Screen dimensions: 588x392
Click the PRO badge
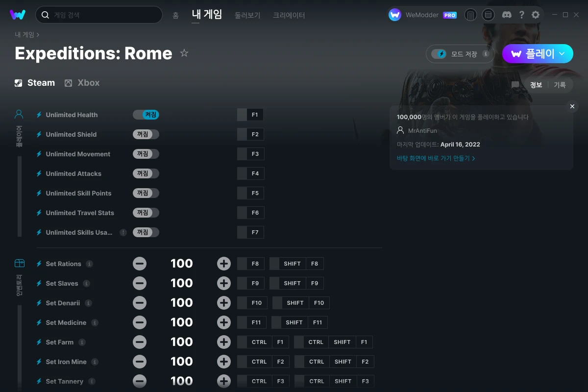tap(450, 15)
